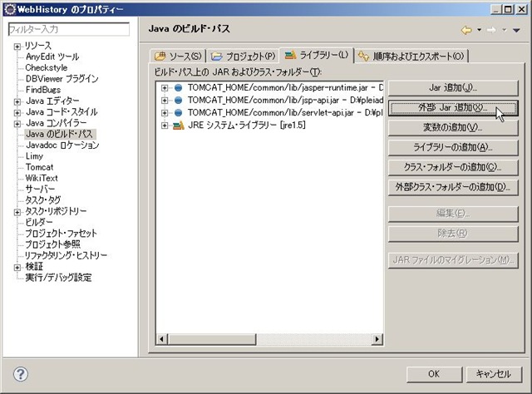Screen dimensions: 532x394
Task: Select the TOMCAT_HOME/common/lib/jsp-api.jar row
Action: 285,100
